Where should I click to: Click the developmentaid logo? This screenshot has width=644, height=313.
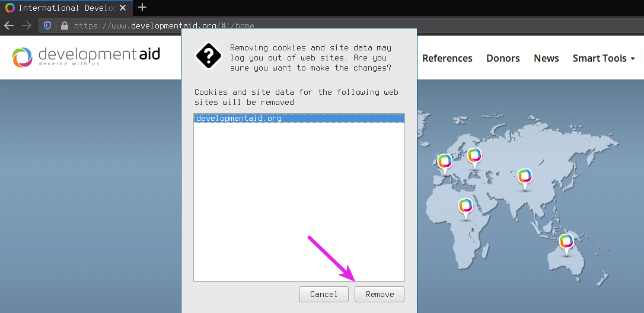[x=87, y=57]
